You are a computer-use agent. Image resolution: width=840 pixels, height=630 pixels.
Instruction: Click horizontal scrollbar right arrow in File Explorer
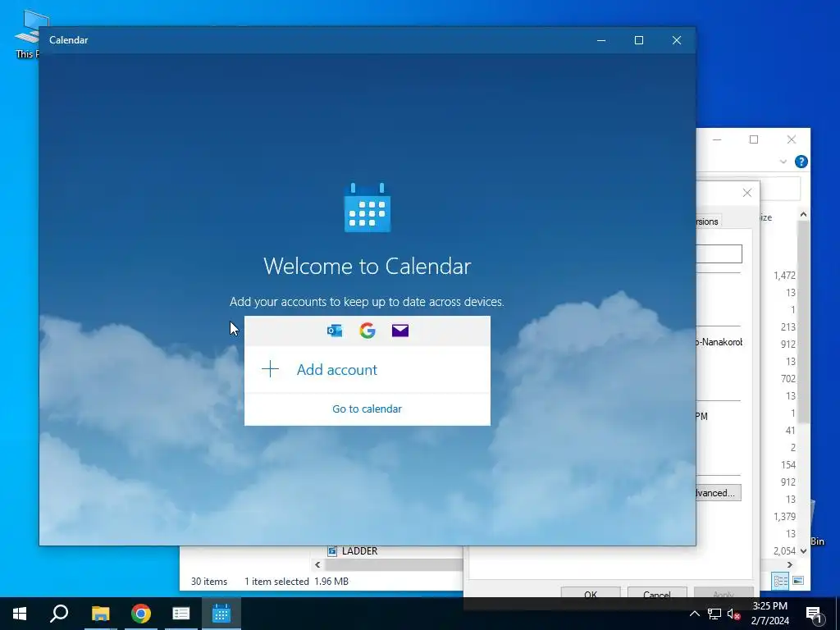point(790,564)
